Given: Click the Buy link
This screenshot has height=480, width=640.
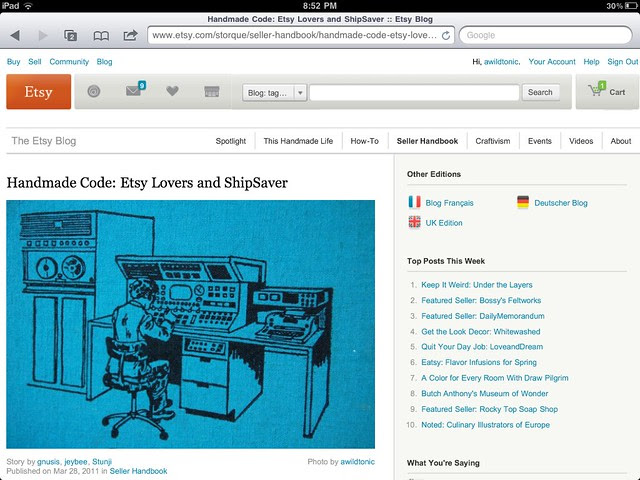Looking at the screenshot, I should coord(13,62).
